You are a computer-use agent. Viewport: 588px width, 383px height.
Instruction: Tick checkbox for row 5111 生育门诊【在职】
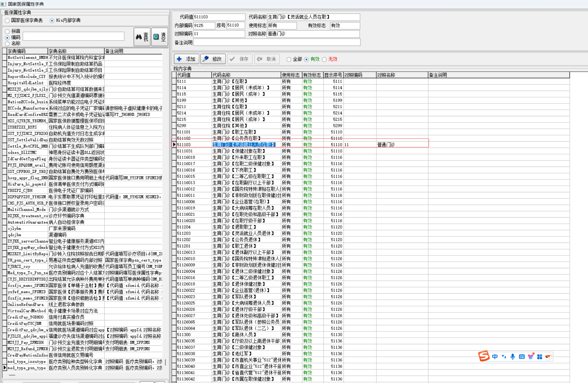[174, 81]
